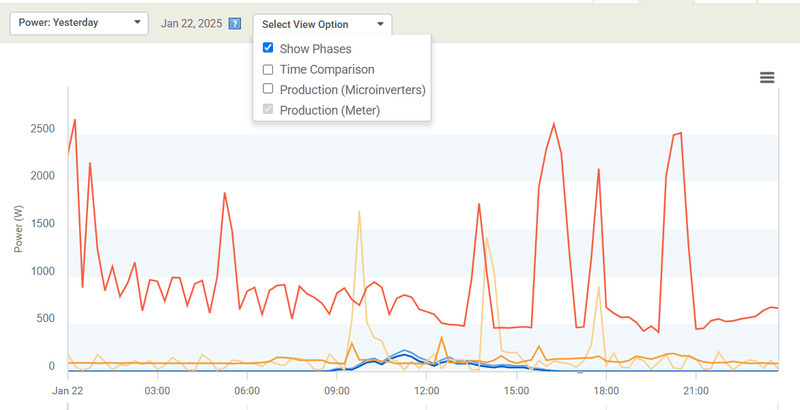This screenshot has height=410, width=800.
Task: Uncheck the Show Phases checkbox
Action: pos(268,48)
